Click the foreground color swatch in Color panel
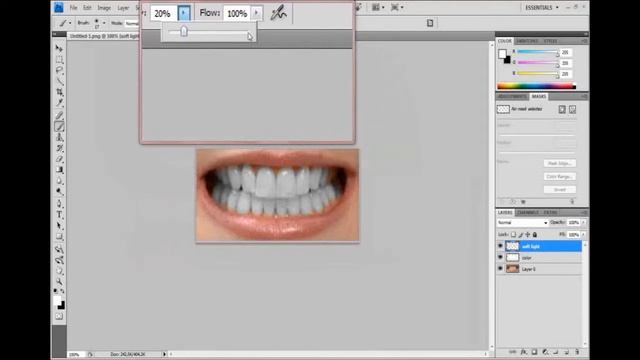640x360 pixels. point(502,54)
